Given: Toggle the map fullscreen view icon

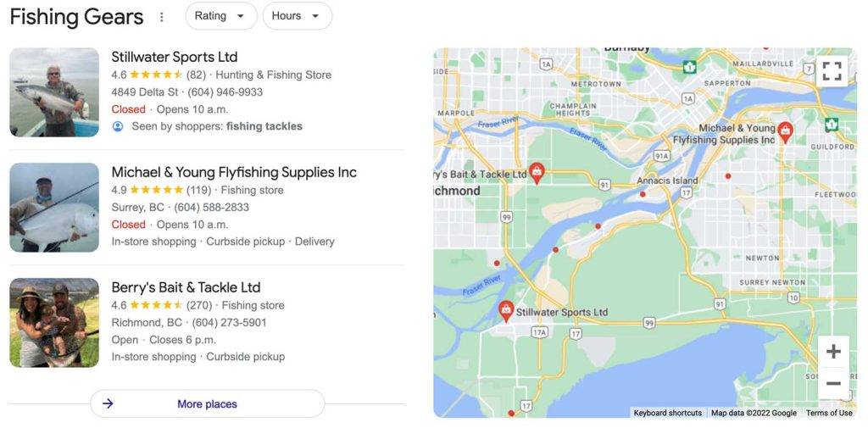Looking at the screenshot, I should (832, 71).
